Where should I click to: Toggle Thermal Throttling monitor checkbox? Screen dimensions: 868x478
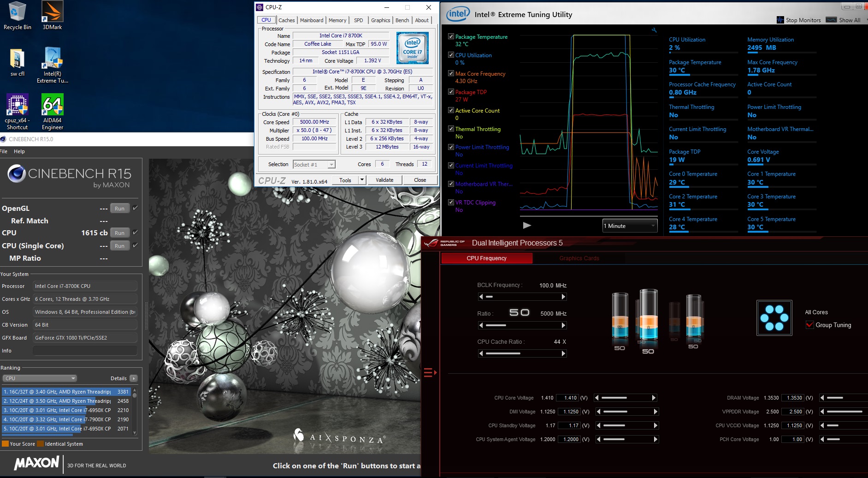click(x=451, y=129)
